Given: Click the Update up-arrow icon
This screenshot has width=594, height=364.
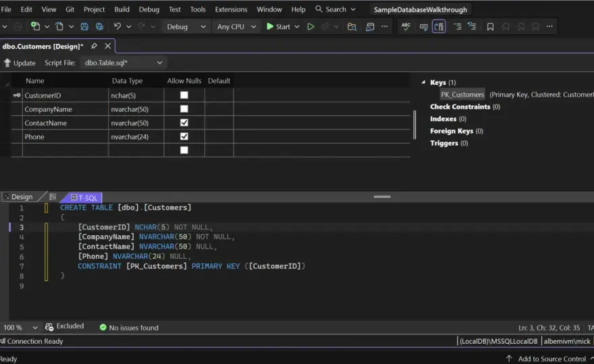Looking at the screenshot, I should click(x=7, y=63).
